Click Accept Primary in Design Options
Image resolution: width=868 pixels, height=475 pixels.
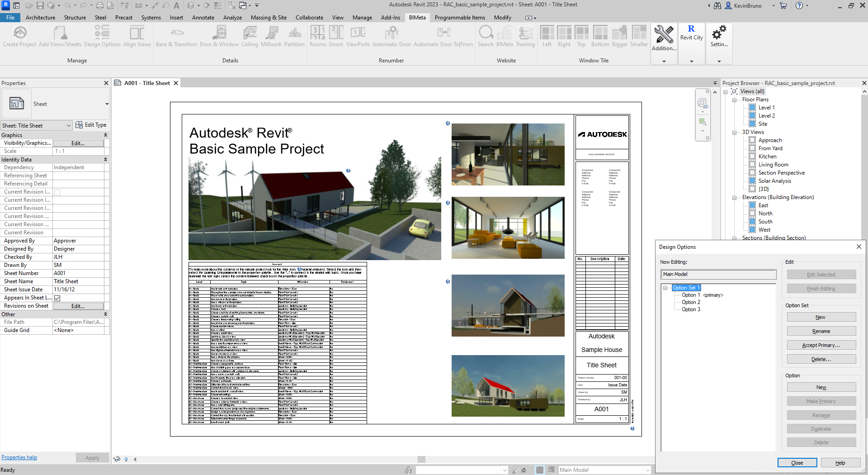click(x=821, y=345)
